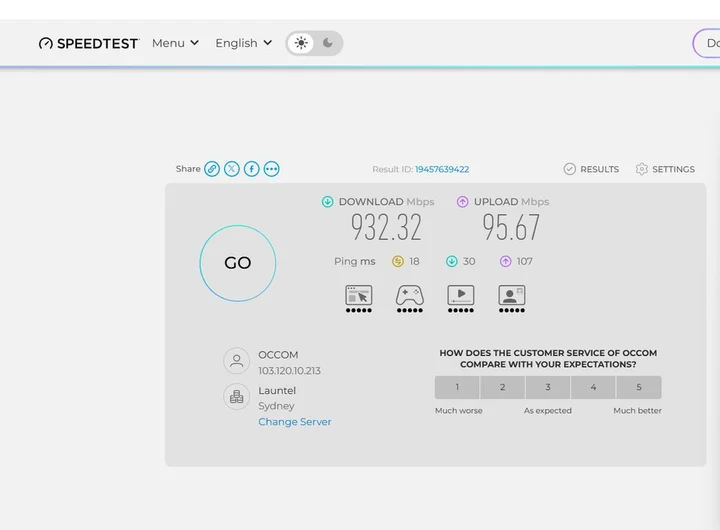Rate OCCOM customer service 3
This screenshot has width=720, height=530.
click(548, 387)
